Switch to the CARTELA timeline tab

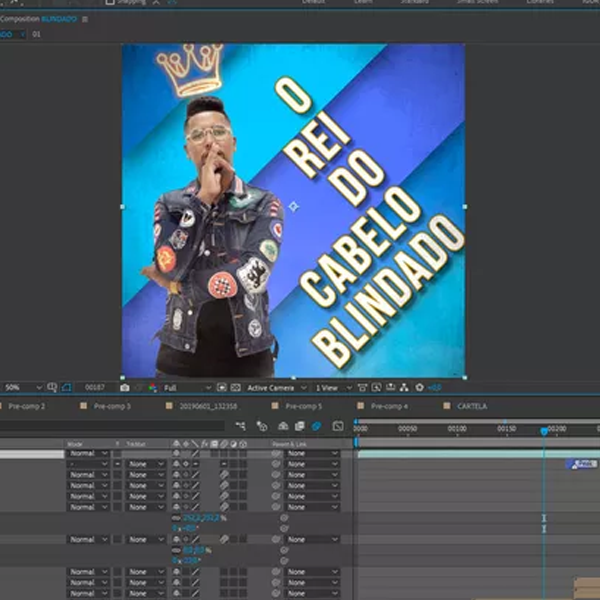click(471, 407)
